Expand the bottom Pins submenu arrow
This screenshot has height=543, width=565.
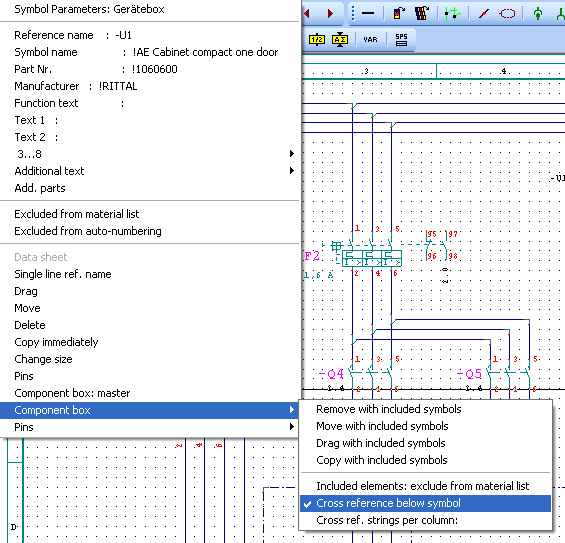pyautogui.click(x=292, y=427)
